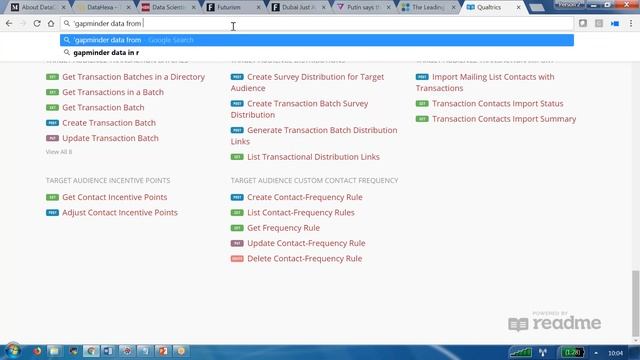
Task: Open Get Transaction Batches in a Directory
Action: coord(133,77)
